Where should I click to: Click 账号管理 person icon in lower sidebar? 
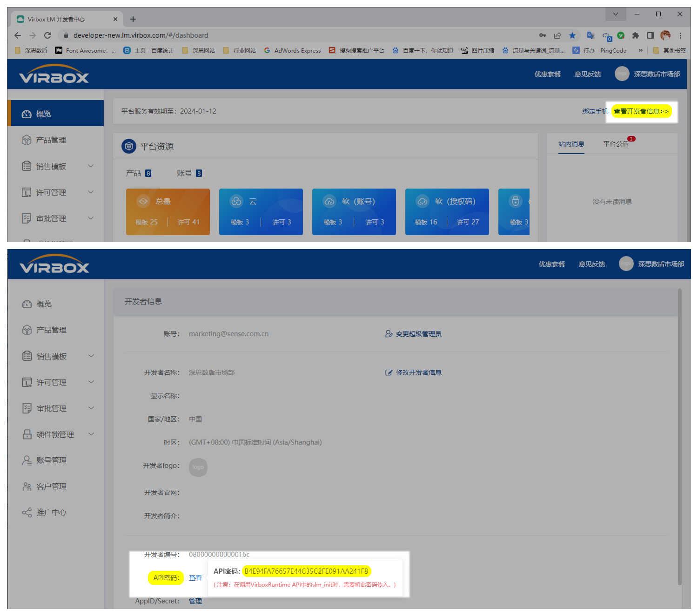pyautogui.click(x=27, y=460)
